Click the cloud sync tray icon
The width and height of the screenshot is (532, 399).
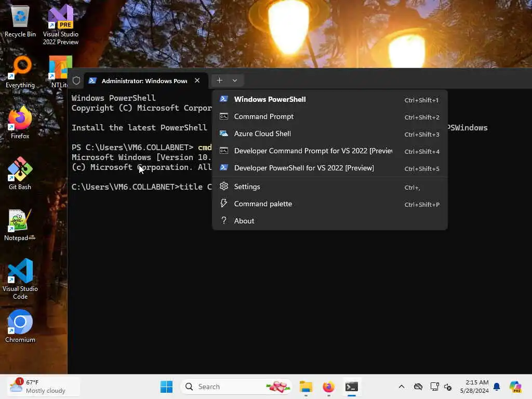(418, 387)
